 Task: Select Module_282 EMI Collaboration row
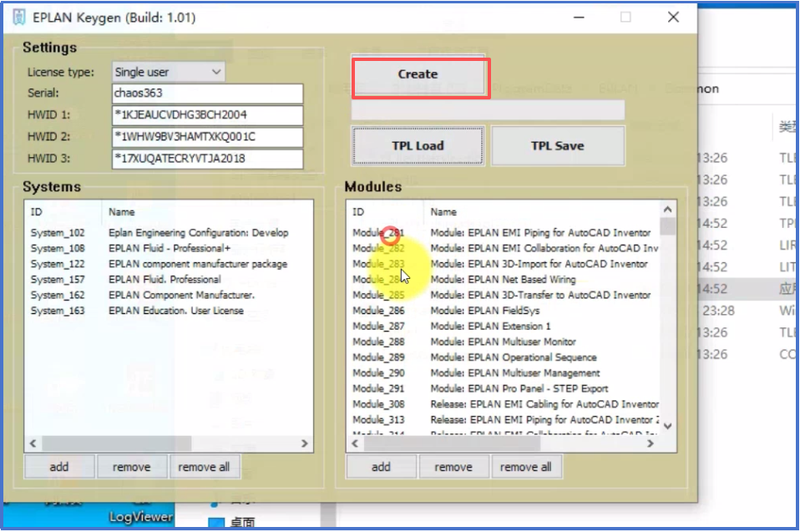504,248
